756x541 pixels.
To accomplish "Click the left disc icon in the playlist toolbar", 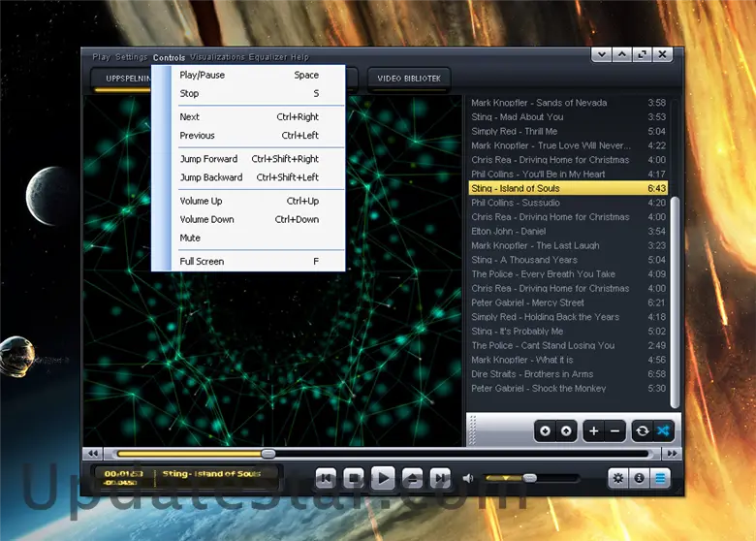I will coord(545,430).
